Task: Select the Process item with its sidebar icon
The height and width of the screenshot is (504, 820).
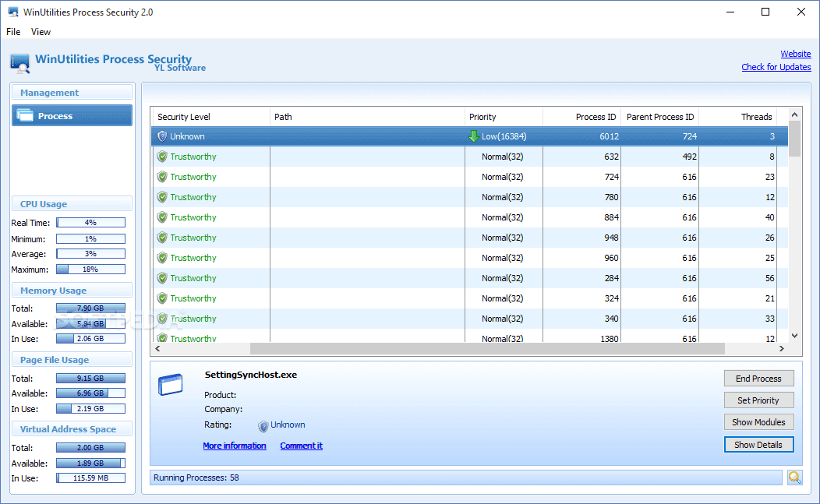Action: pyautogui.click(x=72, y=115)
